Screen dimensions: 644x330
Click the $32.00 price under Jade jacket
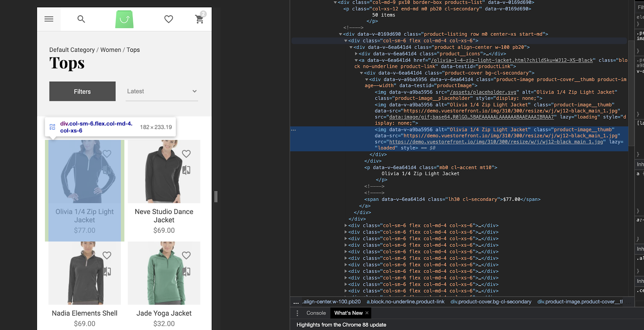(x=164, y=324)
